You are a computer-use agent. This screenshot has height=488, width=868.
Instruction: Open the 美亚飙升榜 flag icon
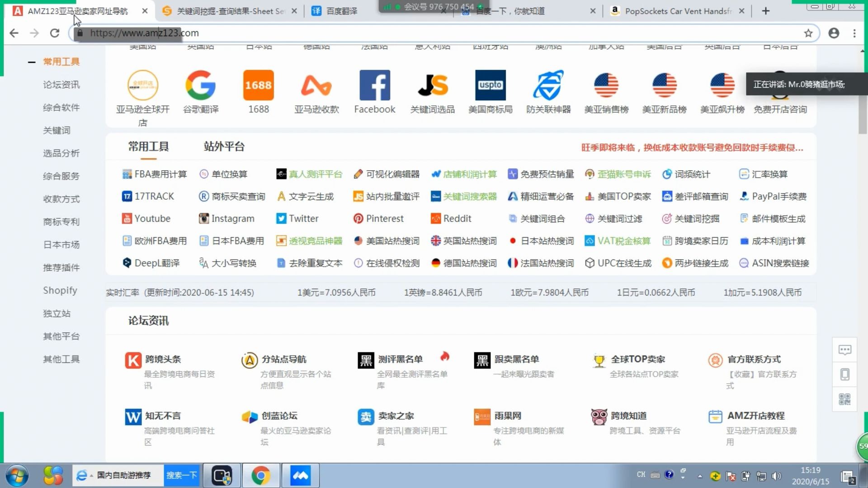click(722, 85)
